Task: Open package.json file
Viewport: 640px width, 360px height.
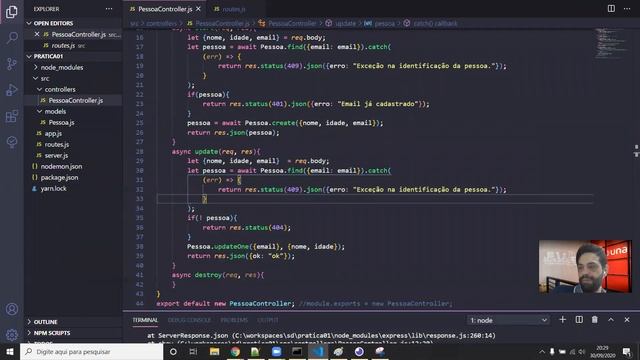Action: point(59,178)
